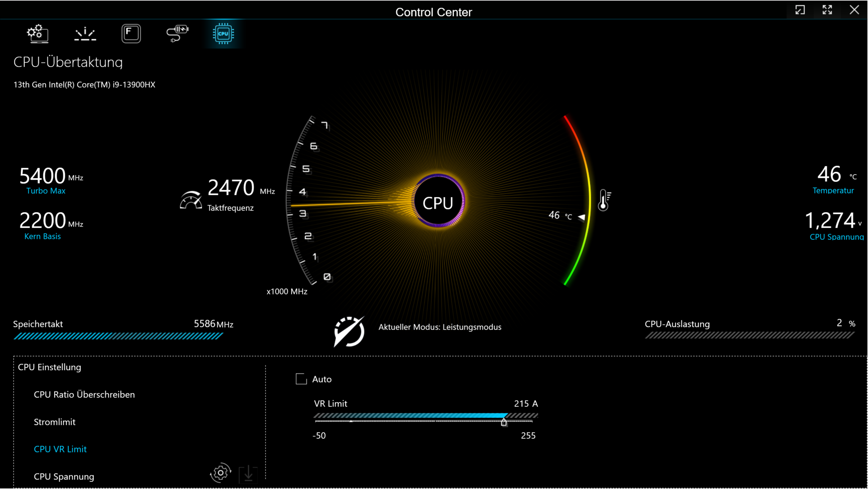Click the restore-down window icon

coord(800,10)
